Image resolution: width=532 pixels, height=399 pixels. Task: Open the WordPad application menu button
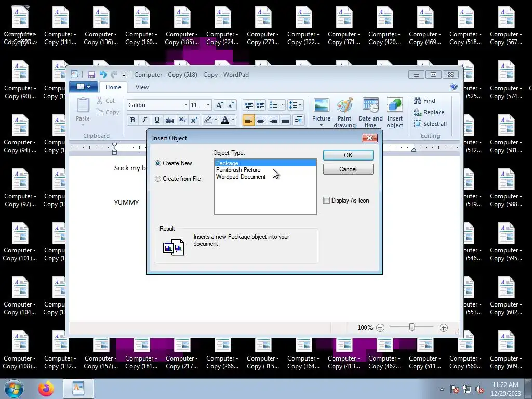84,87
